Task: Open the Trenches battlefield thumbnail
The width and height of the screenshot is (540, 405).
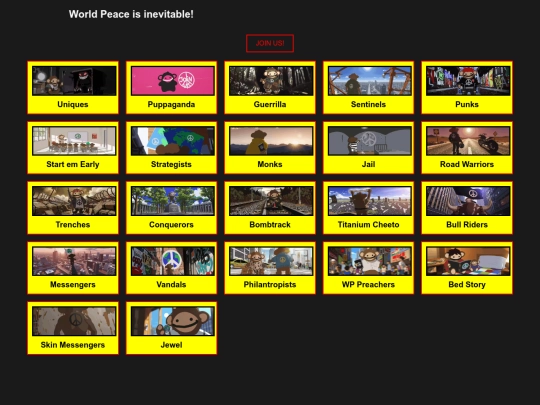Action: click(74, 201)
